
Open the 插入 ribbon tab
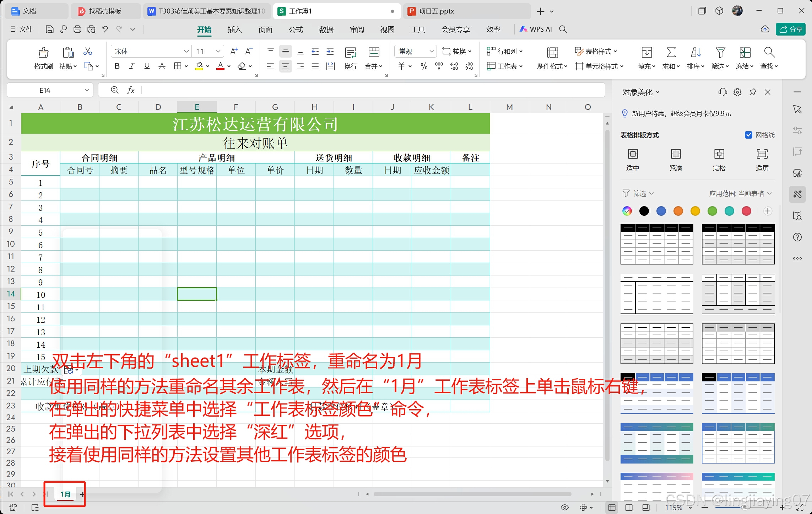click(234, 30)
